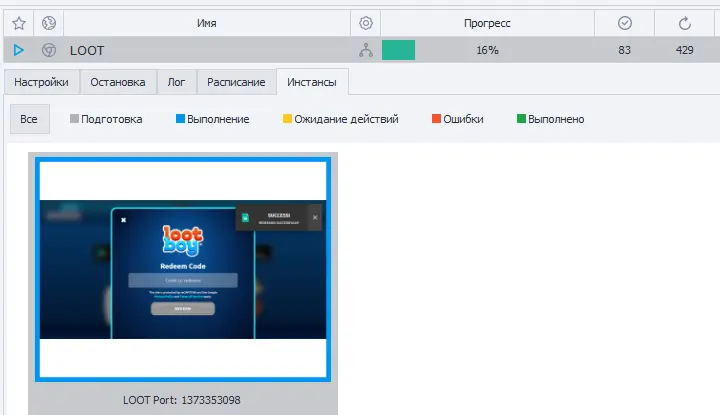This screenshot has height=415, width=720.
Task: Open the Остановка tab
Action: point(118,82)
